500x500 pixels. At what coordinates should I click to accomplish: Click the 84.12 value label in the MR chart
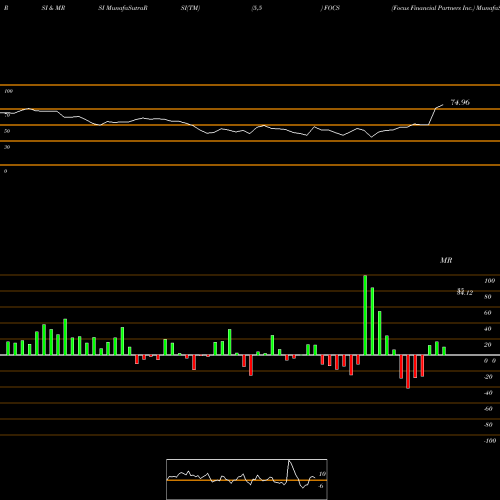(465, 292)
